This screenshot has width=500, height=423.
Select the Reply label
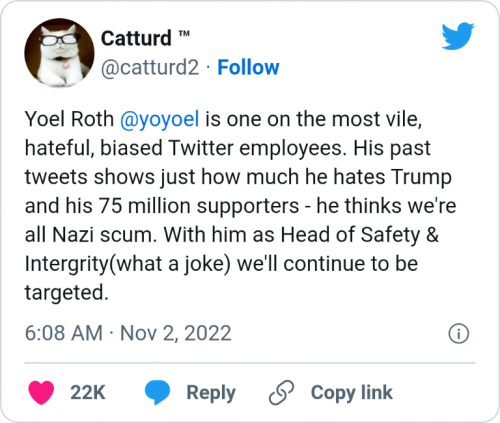pyautogui.click(x=211, y=393)
